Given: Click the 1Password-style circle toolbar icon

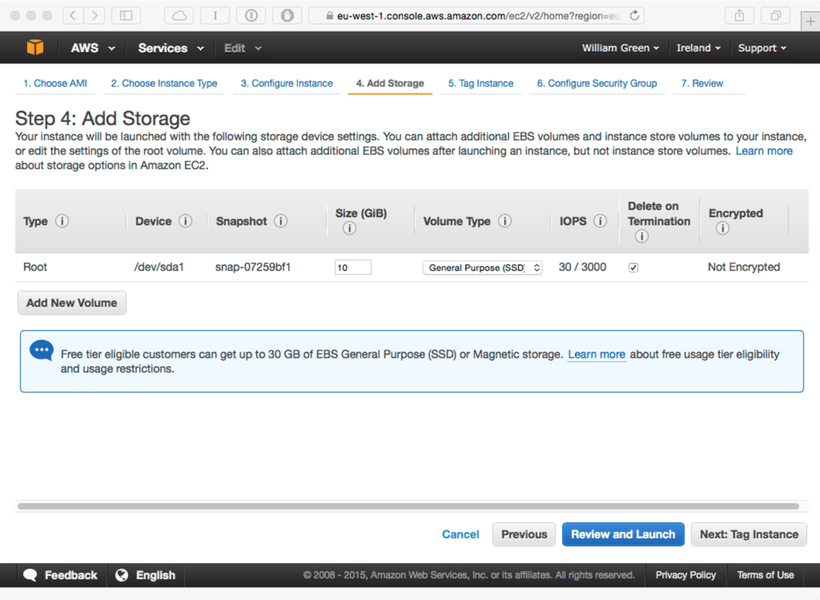Looking at the screenshot, I should (x=251, y=15).
